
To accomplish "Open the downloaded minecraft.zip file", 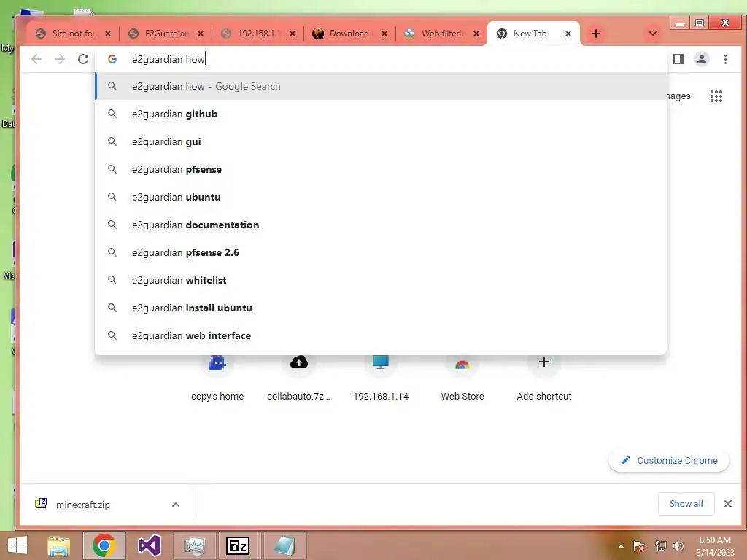I will point(83,505).
